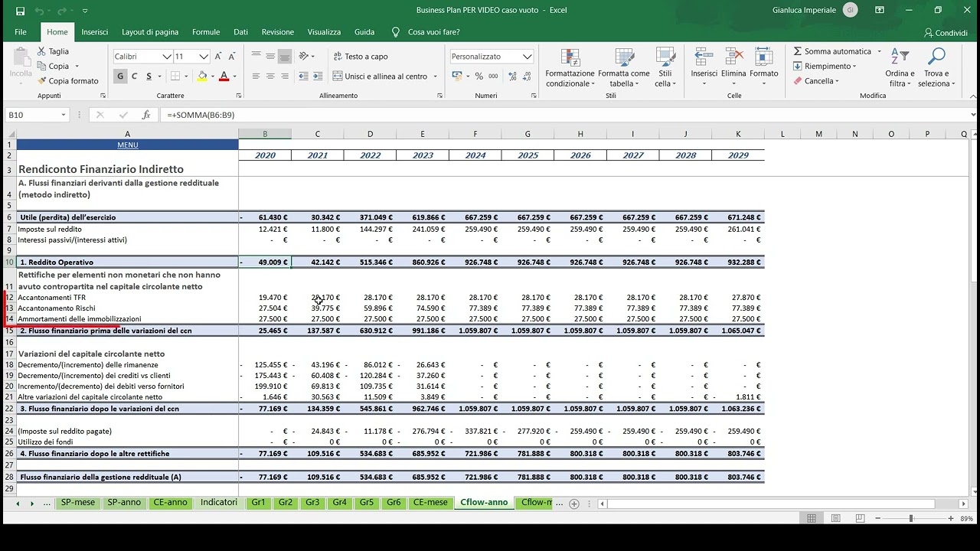The height and width of the screenshot is (551, 980).
Task: Open fill color dropdown arrow
Action: 212,77
